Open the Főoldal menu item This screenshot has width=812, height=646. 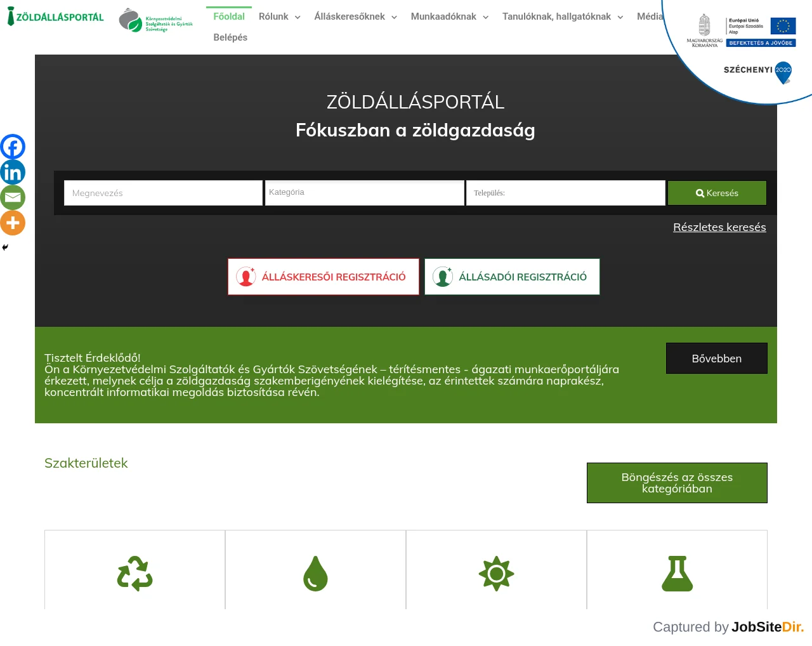coord(229,16)
